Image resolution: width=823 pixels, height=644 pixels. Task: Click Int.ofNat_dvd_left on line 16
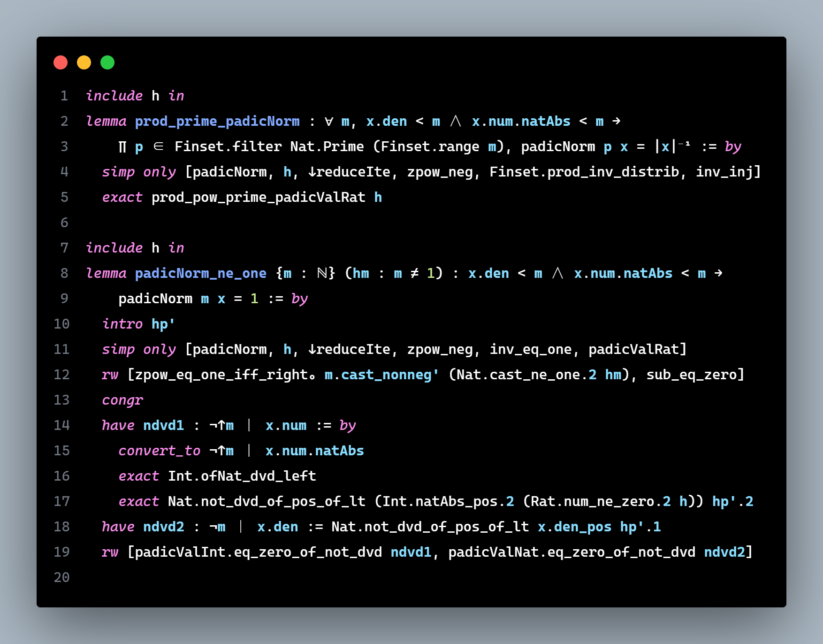point(242,476)
